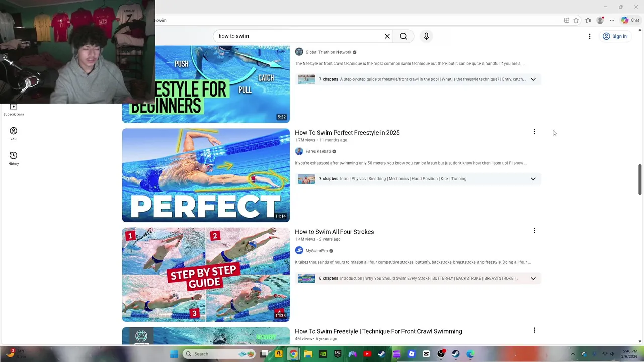The height and width of the screenshot is (362, 644).
Task: Open History in the YouTube sidebar
Action: [x=14, y=158]
